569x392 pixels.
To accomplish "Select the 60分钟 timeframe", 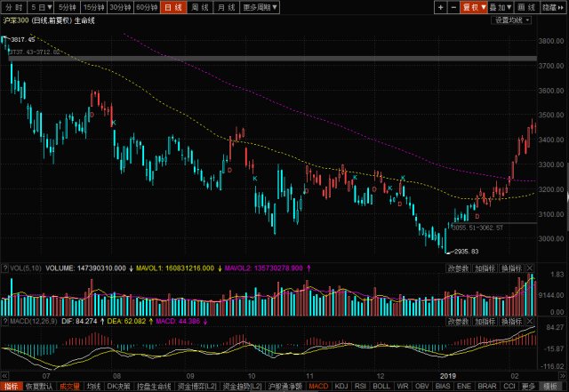I will [x=147, y=7].
